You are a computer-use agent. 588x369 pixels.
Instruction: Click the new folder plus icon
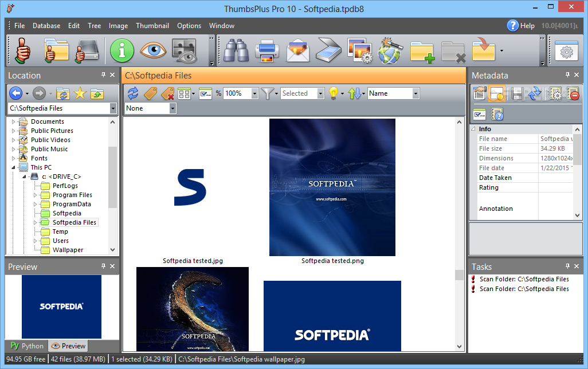[x=422, y=52]
